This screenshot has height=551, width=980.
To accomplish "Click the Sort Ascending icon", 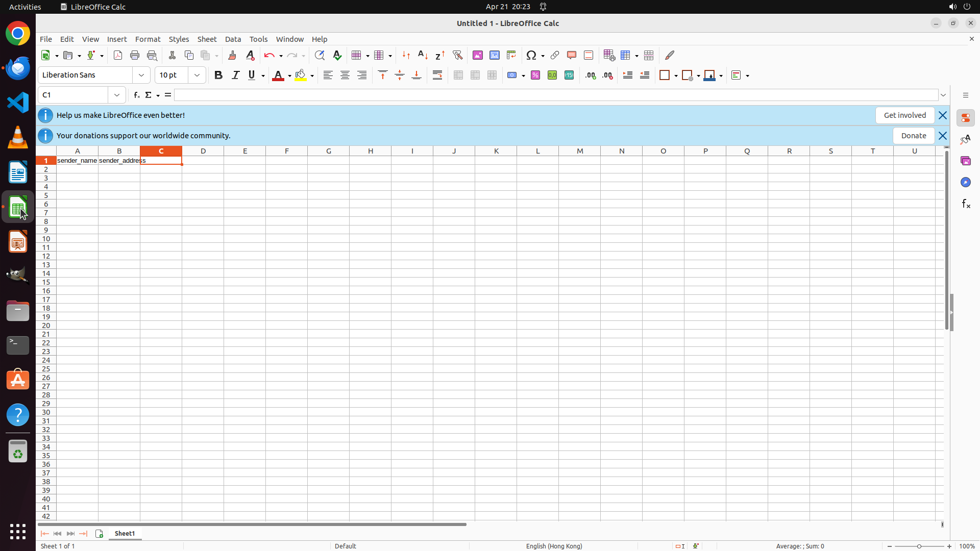I will click(x=423, y=55).
